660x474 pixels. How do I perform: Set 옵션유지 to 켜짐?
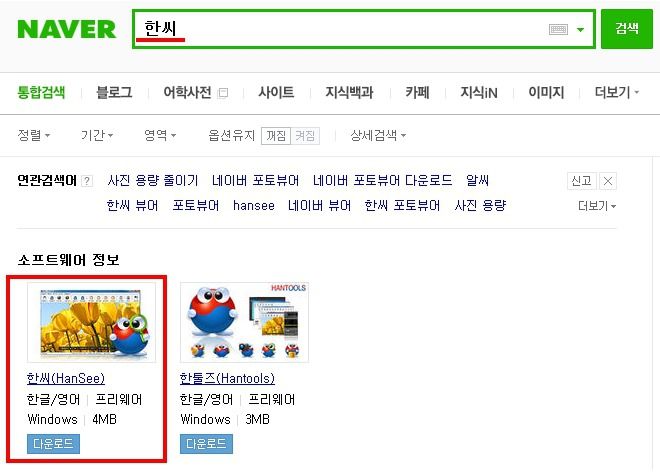(x=305, y=136)
